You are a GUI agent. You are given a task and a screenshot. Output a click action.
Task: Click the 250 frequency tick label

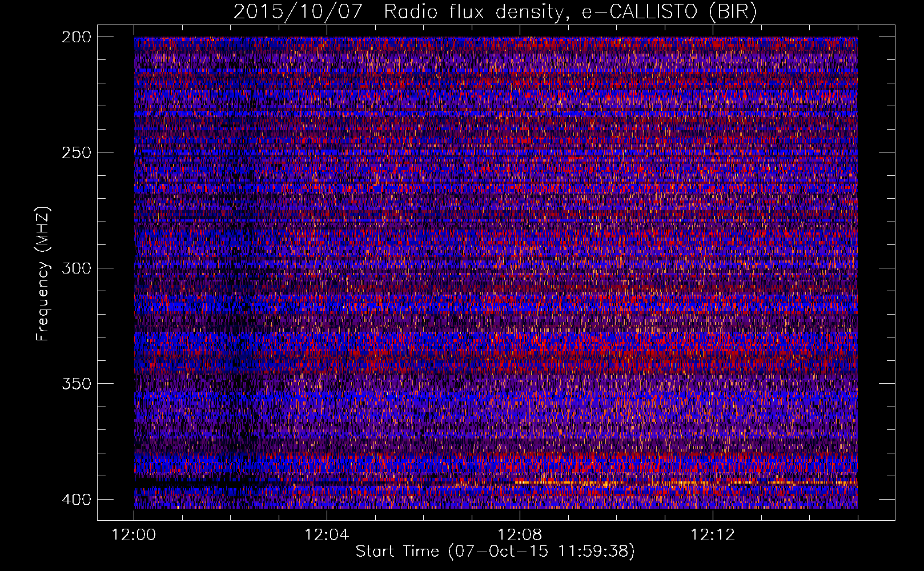[x=76, y=152]
